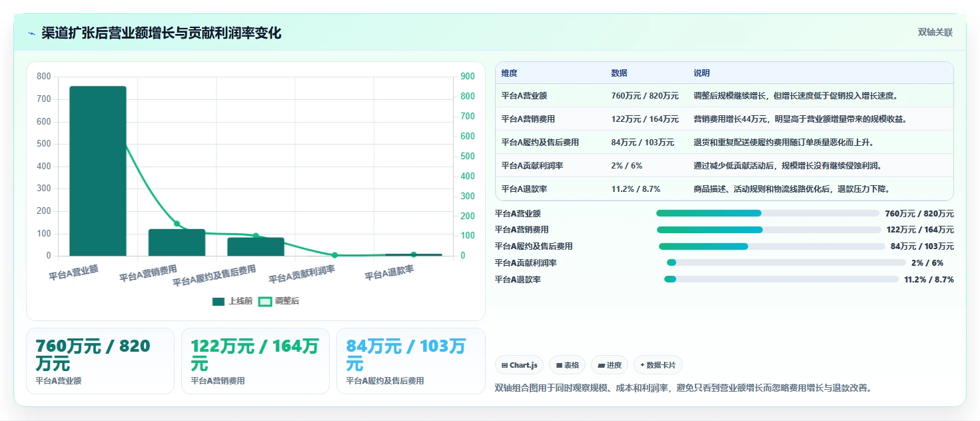The image size is (980, 421).
Task: Click the 平台A退款率 x-axis label
Action: click(x=390, y=272)
